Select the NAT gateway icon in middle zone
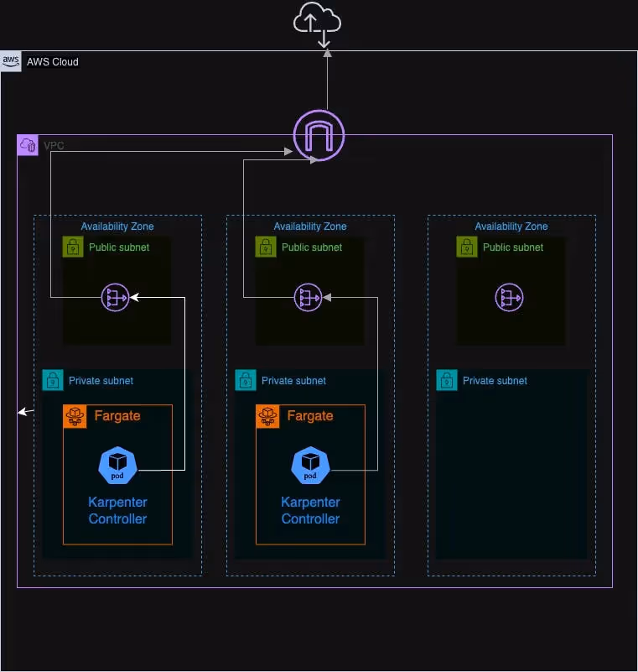The width and height of the screenshot is (638, 672). coord(308,298)
